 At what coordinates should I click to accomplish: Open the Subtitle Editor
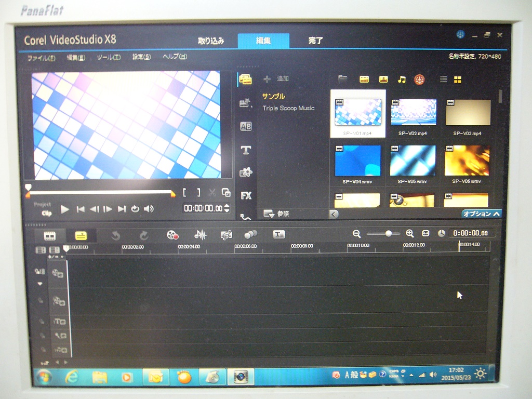pos(279,234)
